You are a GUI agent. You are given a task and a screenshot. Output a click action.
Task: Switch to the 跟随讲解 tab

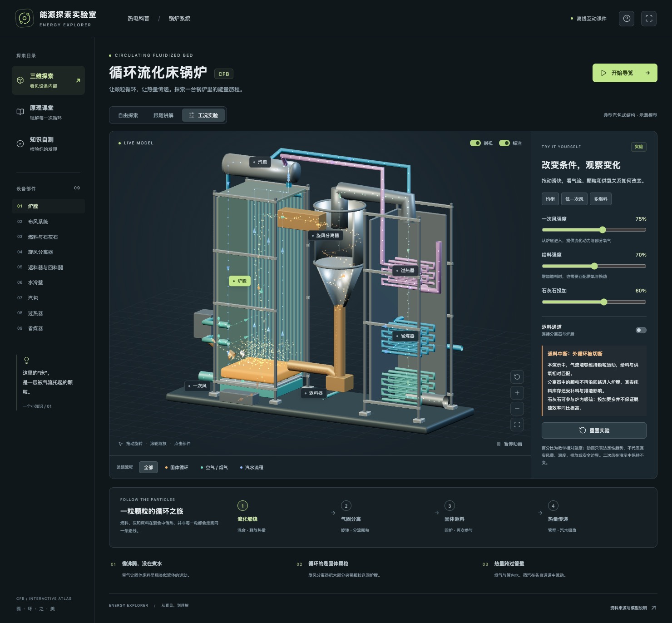pos(163,115)
